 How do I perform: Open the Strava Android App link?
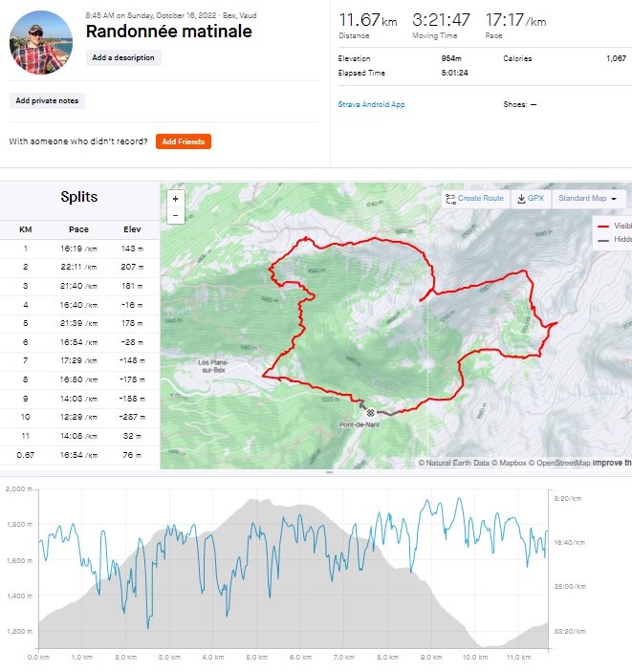pyautogui.click(x=371, y=104)
